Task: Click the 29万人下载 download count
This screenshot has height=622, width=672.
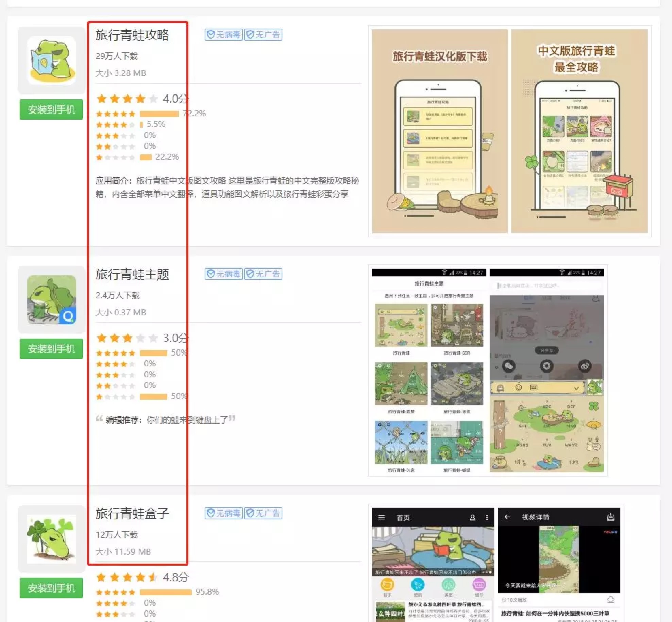Action: click(117, 56)
